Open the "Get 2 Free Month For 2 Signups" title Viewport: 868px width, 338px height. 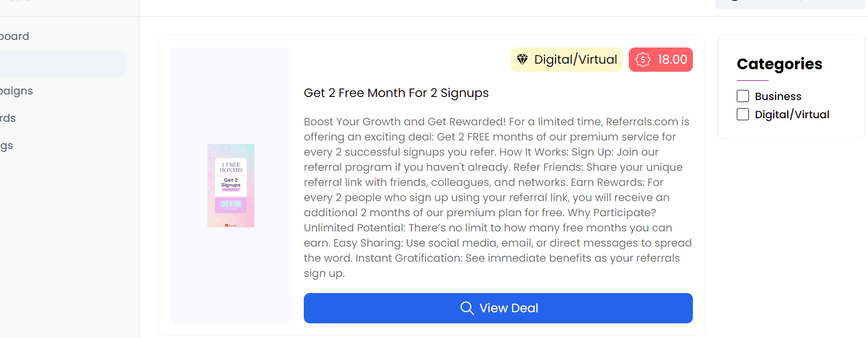pyautogui.click(x=396, y=93)
